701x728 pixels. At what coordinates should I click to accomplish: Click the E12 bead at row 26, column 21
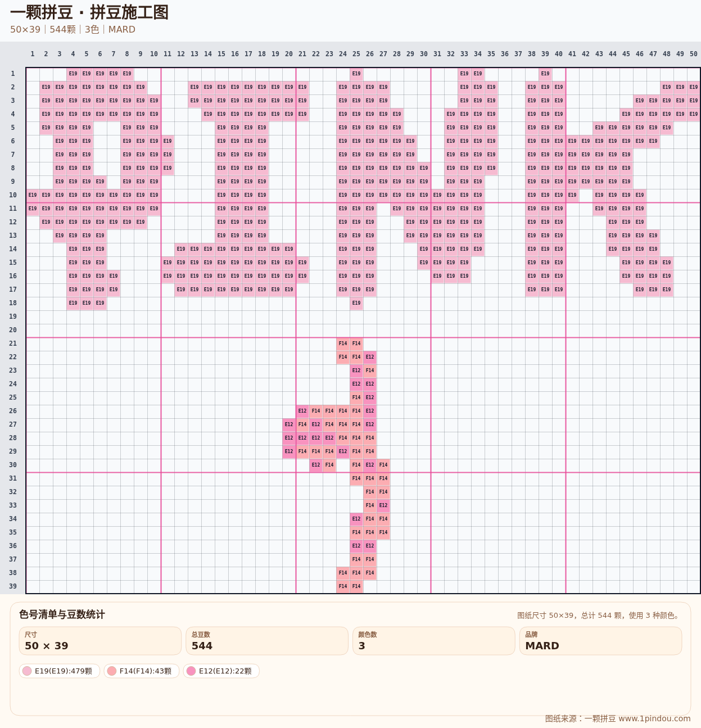click(x=302, y=411)
